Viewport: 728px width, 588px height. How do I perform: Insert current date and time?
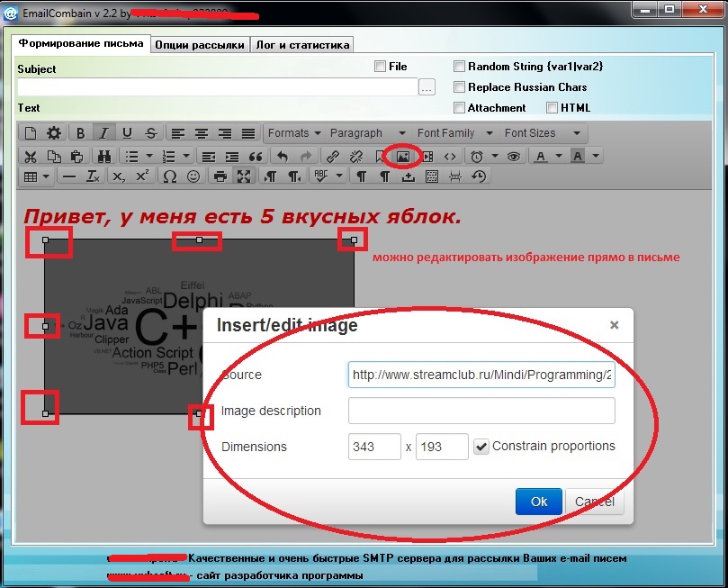pyautogui.click(x=477, y=157)
